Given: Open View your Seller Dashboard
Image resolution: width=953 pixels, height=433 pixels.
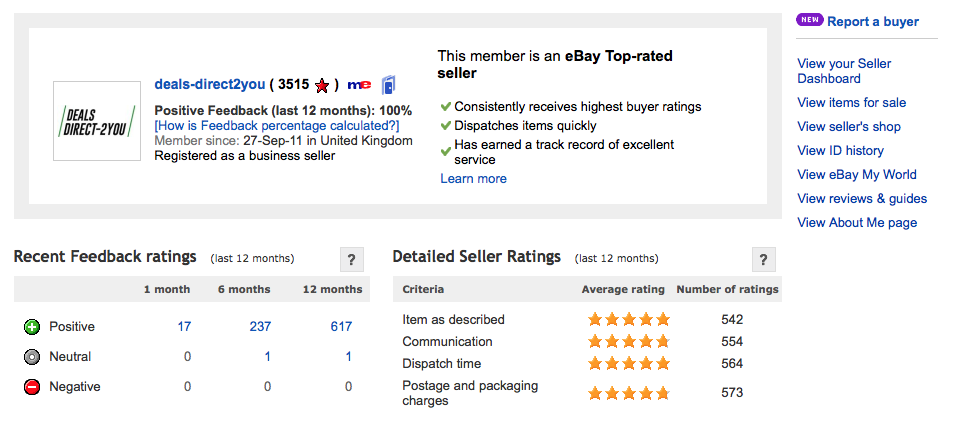Looking at the screenshot, I should click(x=844, y=71).
